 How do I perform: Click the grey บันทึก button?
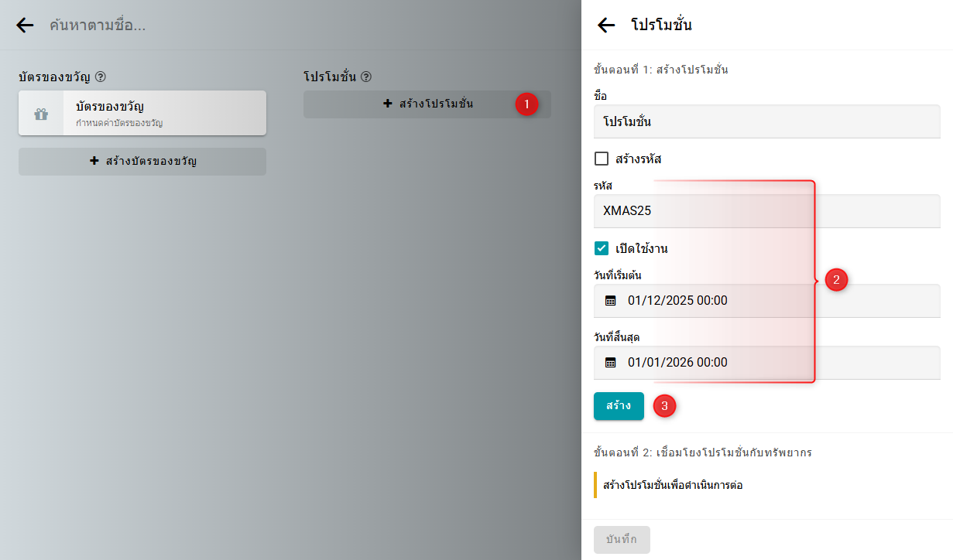click(622, 540)
